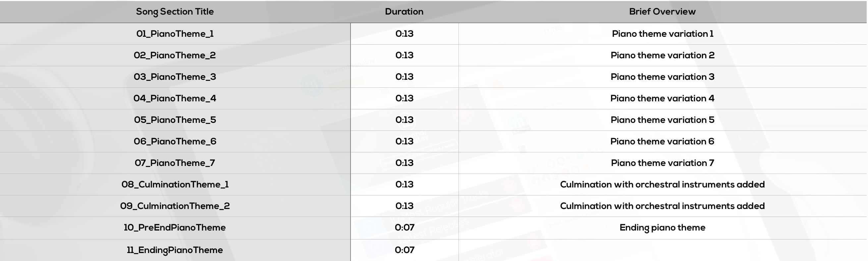Click the Ending piano theme overview text

[663, 228]
